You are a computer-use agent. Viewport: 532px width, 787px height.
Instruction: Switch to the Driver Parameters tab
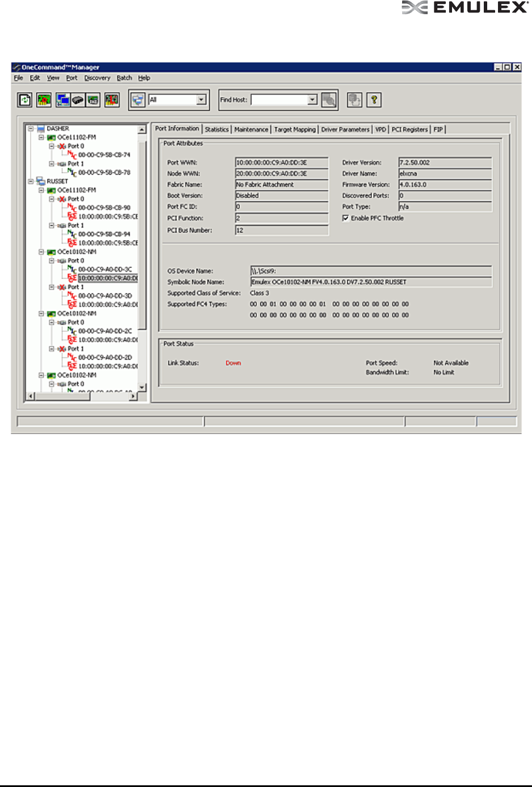coord(345,129)
